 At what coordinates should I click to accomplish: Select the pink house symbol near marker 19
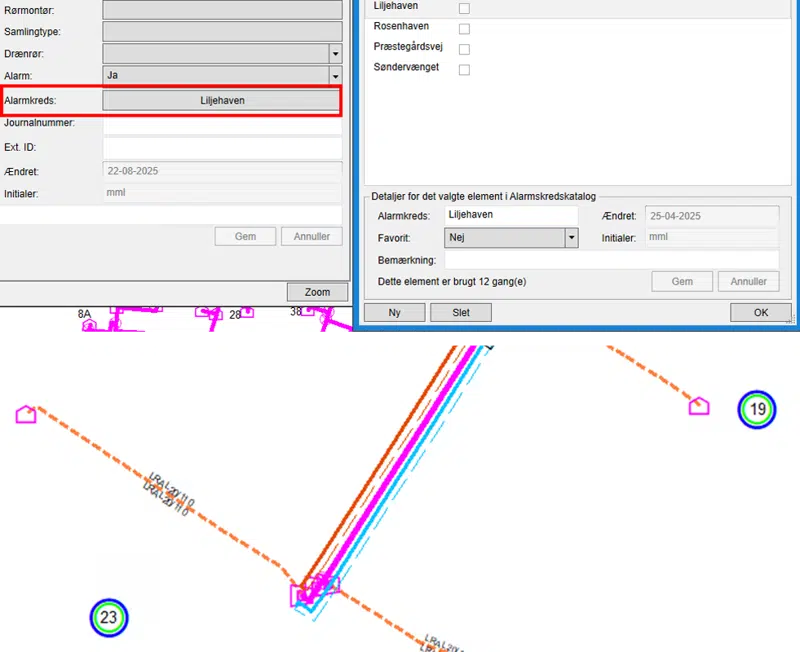(699, 405)
